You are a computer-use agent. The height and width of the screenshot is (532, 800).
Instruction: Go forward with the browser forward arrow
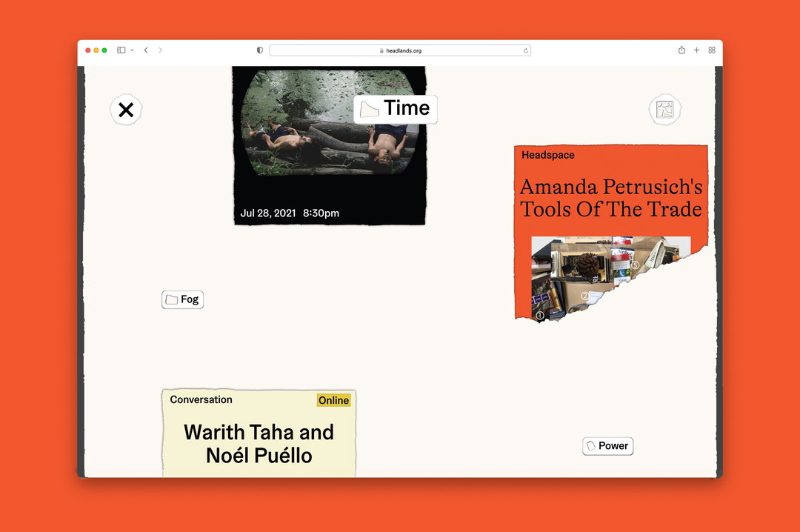[160, 50]
